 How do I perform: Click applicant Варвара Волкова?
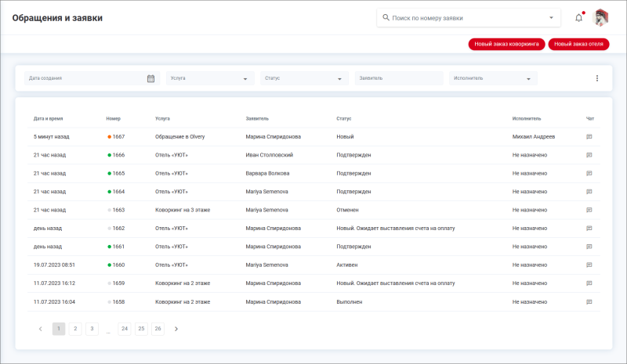click(x=267, y=174)
